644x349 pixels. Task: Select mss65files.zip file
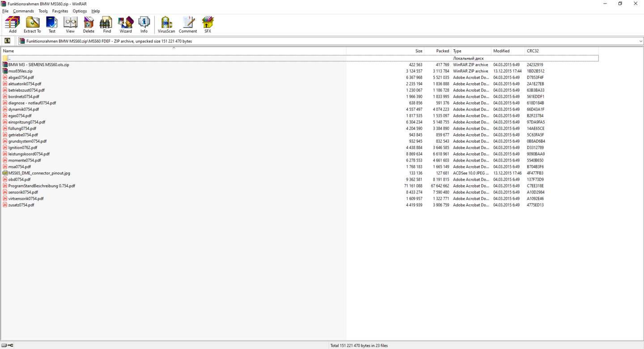(x=20, y=71)
